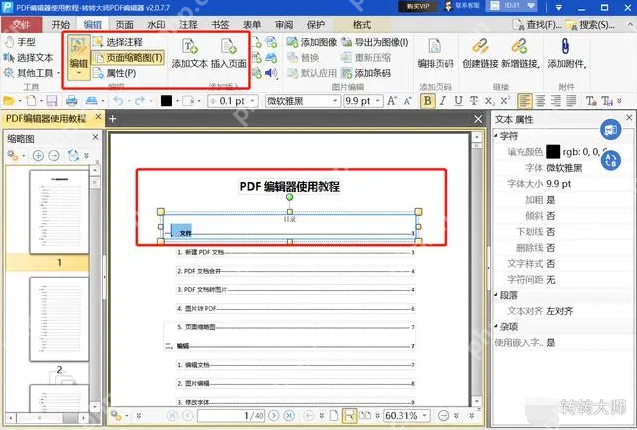Click the 添加附件 add attachment paperclip
Image resolution: width=637 pixels, height=430 pixels.
pyautogui.click(x=566, y=53)
